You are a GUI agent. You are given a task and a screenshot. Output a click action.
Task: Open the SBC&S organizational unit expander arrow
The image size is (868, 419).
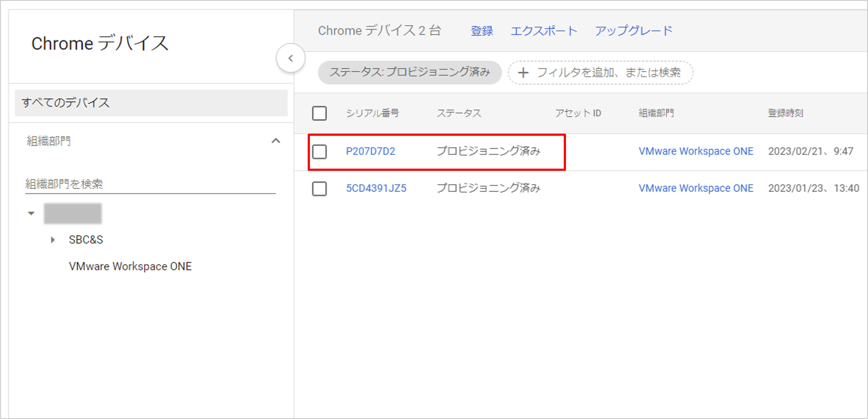53,240
